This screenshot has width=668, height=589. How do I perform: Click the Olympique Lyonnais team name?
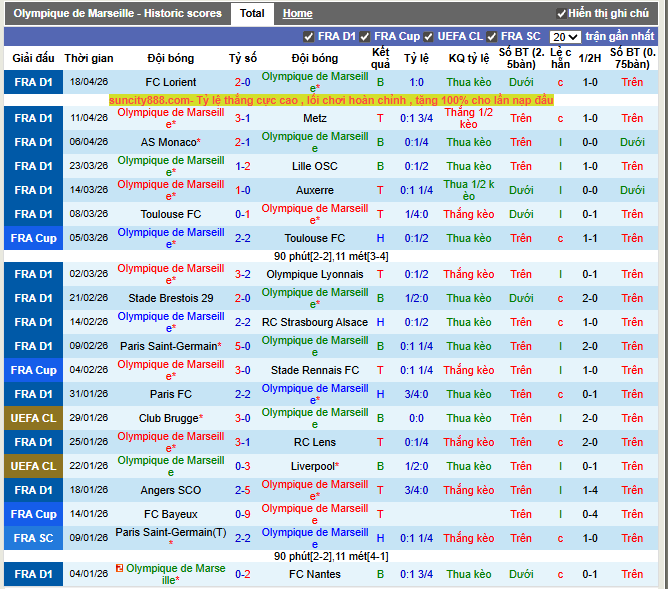pyautogui.click(x=314, y=274)
